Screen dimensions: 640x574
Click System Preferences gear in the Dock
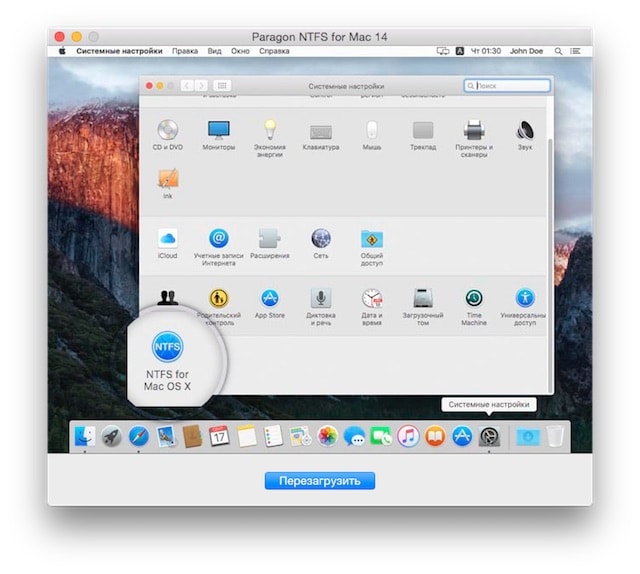[x=489, y=436]
